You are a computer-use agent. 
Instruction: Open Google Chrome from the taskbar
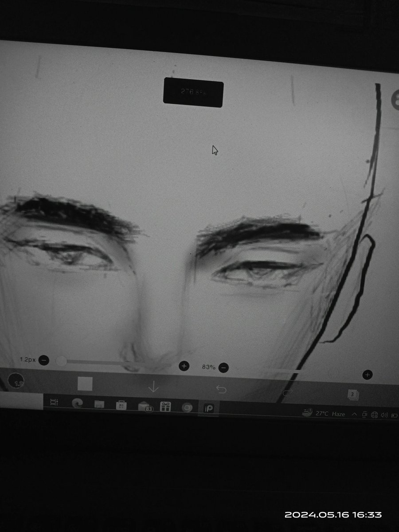tap(187, 407)
